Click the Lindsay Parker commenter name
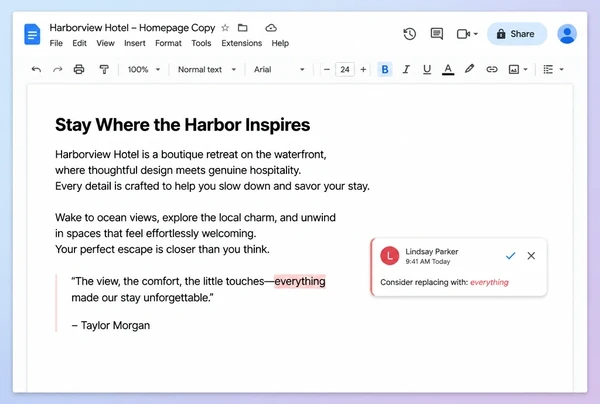Screen dimensions: 600x404 coord(432,251)
